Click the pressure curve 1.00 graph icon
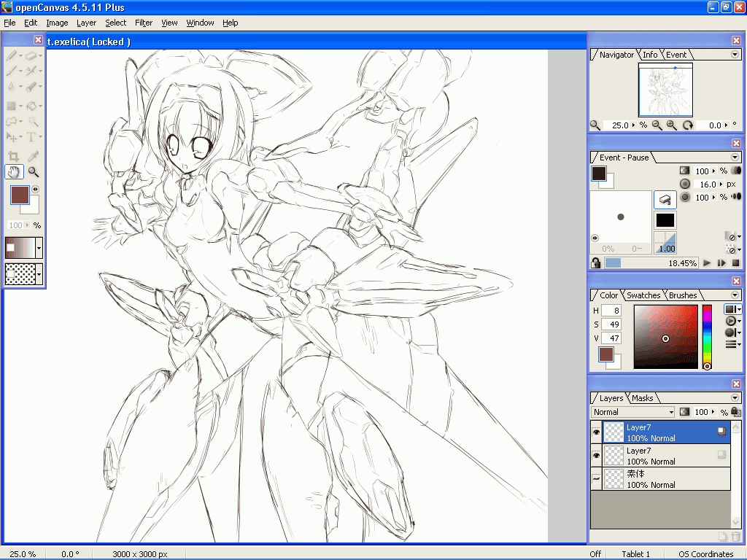 click(665, 242)
